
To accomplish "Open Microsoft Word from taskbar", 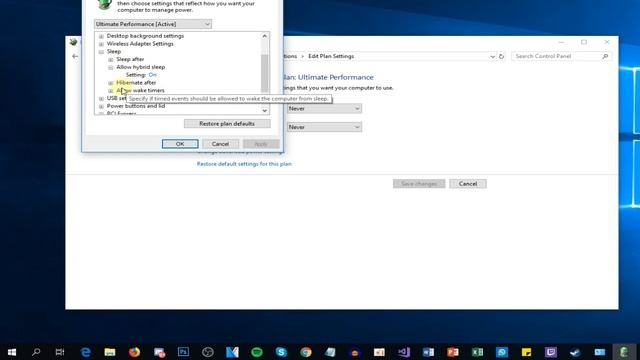I will point(428,352).
